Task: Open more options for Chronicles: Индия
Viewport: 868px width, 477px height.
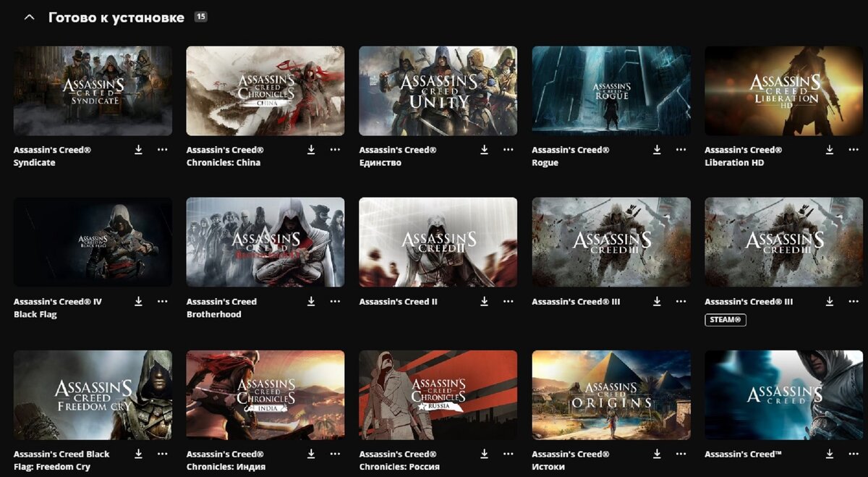Action: pos(335,454)
